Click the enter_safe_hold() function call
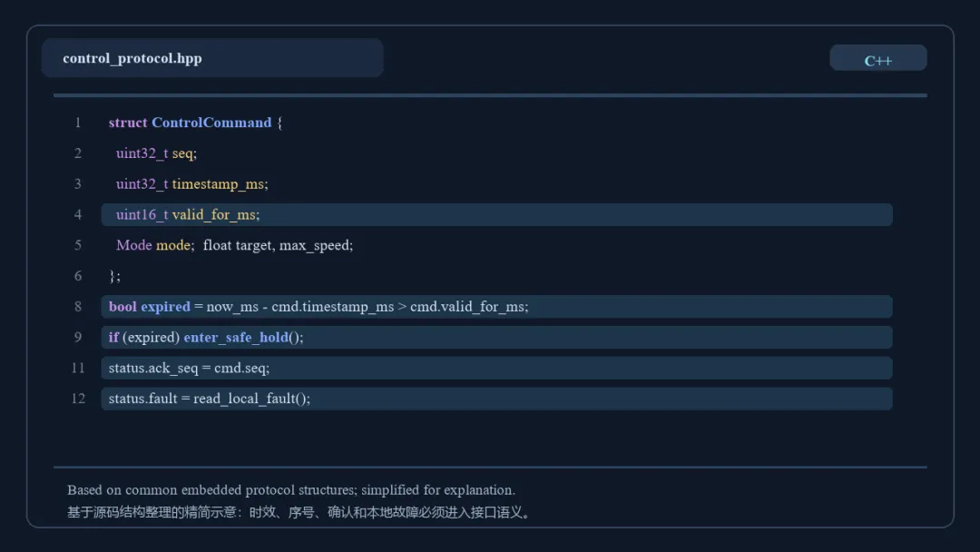Viewport: 980px width, 552px height. tap(243, 338)
